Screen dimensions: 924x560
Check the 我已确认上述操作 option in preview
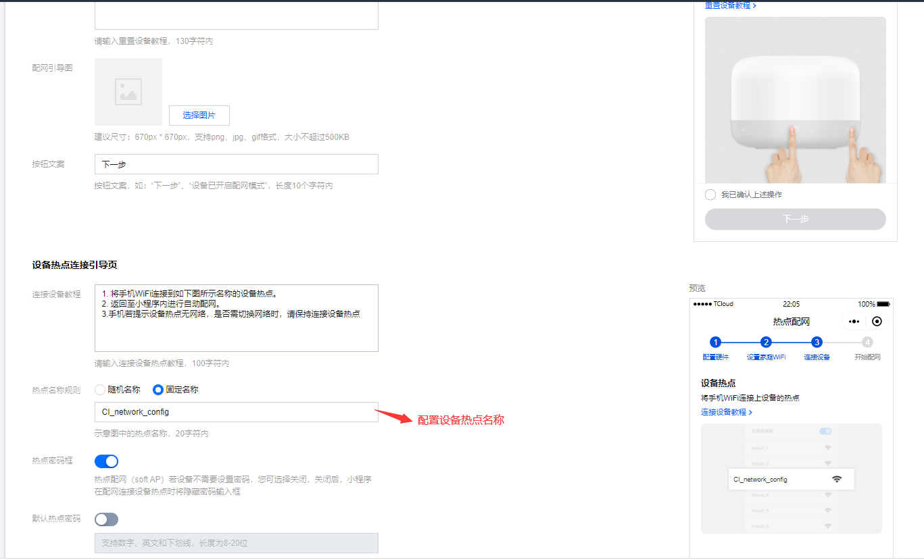pos(710,194)
